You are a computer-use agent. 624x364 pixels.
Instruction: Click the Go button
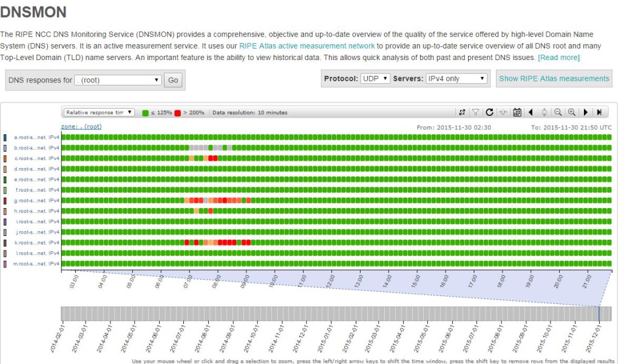tap(173, 80)
